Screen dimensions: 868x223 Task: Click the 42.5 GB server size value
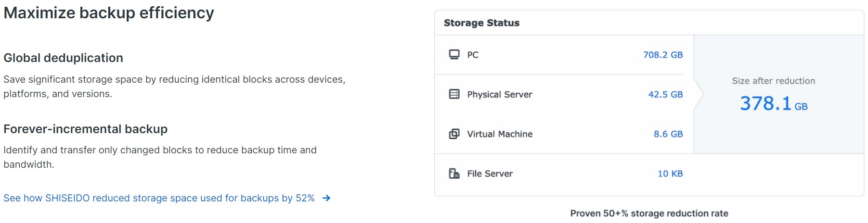tap(665, 95)
